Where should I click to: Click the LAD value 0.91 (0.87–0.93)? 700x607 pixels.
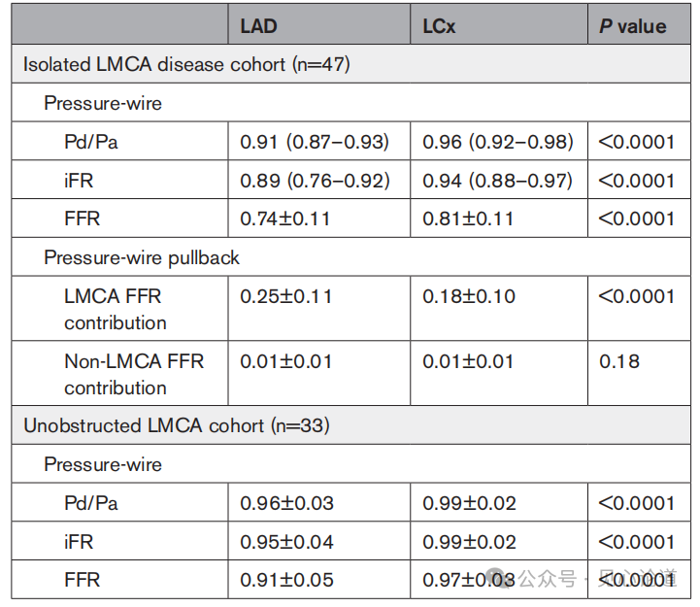(315, 142)
